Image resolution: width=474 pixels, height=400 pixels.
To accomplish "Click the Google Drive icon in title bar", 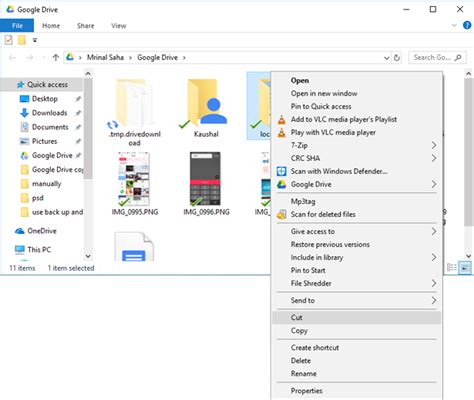I will 10,9.
